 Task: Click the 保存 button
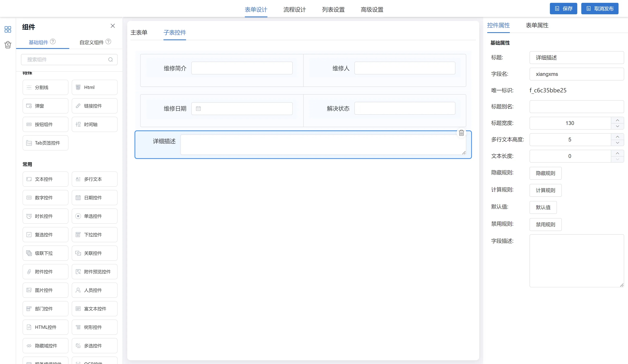click(563, 9)
